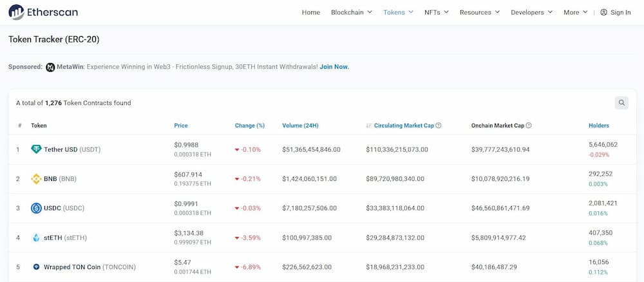Click the BNB token icon

[x=36, y=179]
